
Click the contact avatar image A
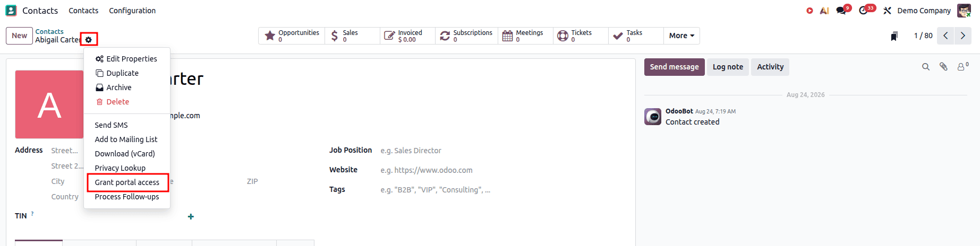pyautogui.click(x=49, y=104)
